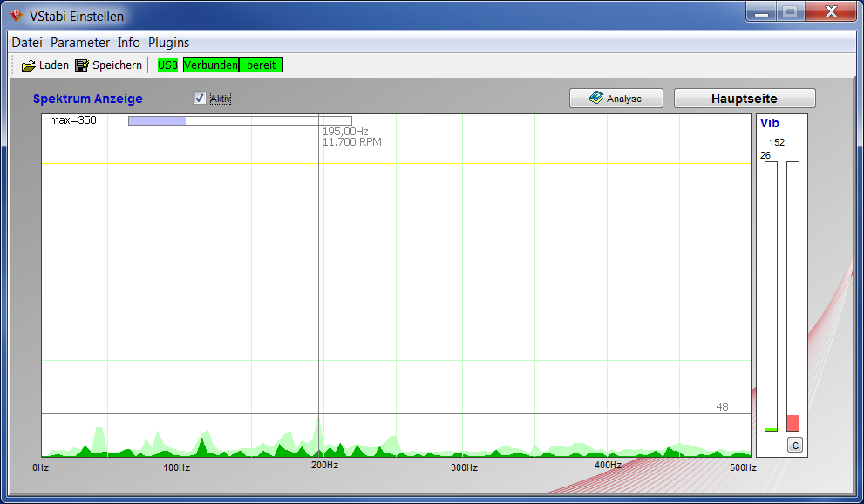Screen dimensions: 864x504
Task: Click the bereit status field
Action: [262, 65]
